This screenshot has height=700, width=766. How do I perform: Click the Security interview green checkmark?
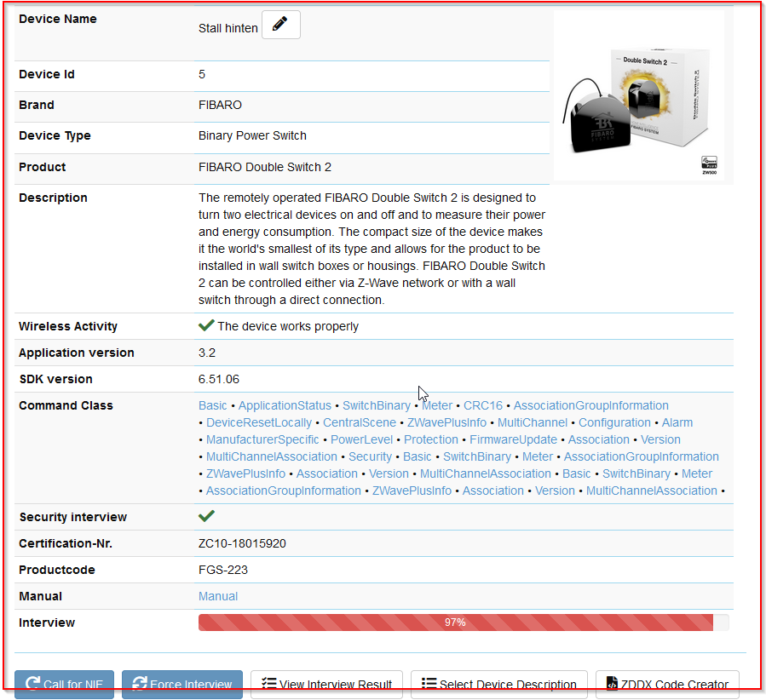[205, 515]
